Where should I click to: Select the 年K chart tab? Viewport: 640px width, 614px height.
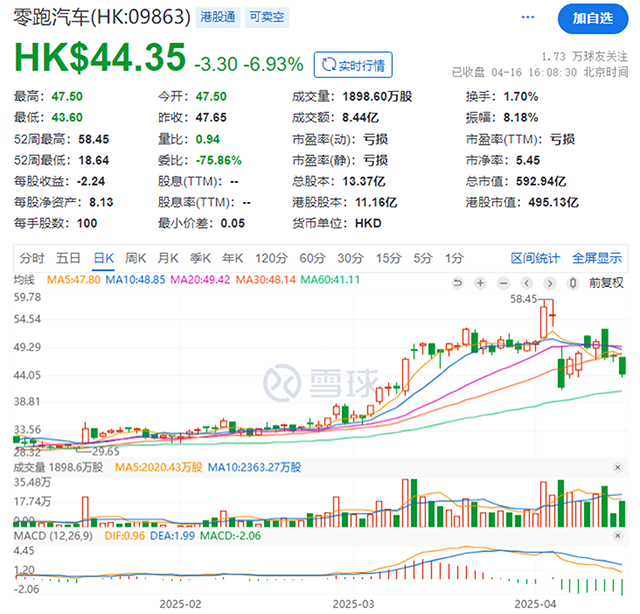[233, 258]
